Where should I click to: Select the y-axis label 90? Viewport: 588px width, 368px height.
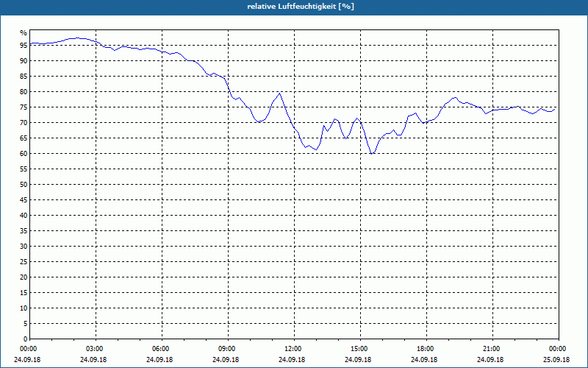tap(24, 61)
